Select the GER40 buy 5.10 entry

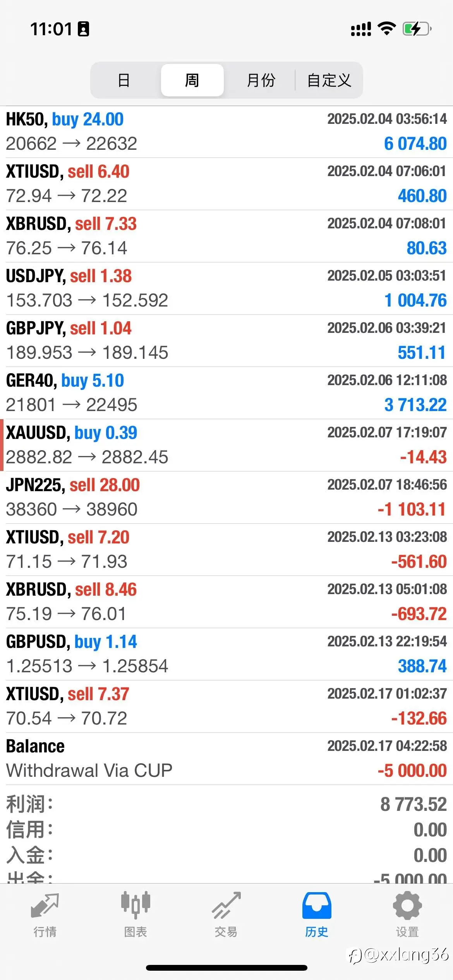[x=226, y=393]
